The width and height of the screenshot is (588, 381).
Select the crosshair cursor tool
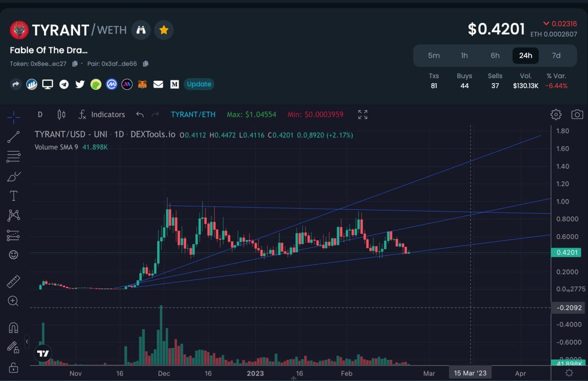point(14,116)
